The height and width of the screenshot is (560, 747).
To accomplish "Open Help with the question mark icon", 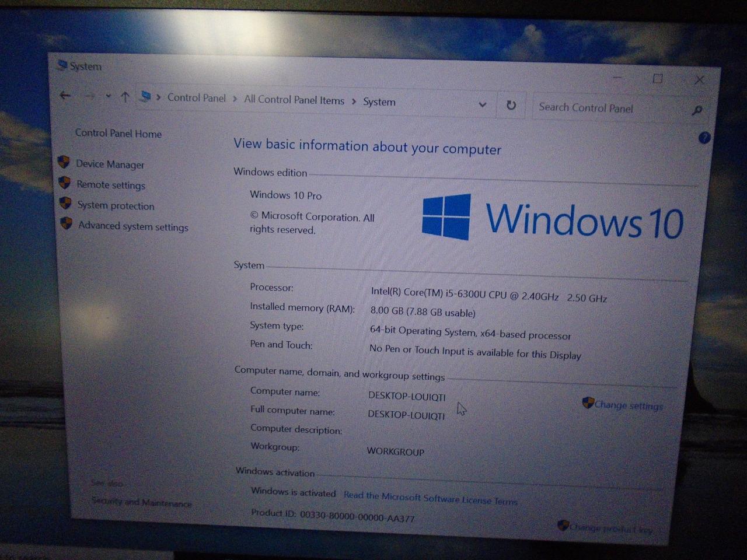I will pos(704,138).
